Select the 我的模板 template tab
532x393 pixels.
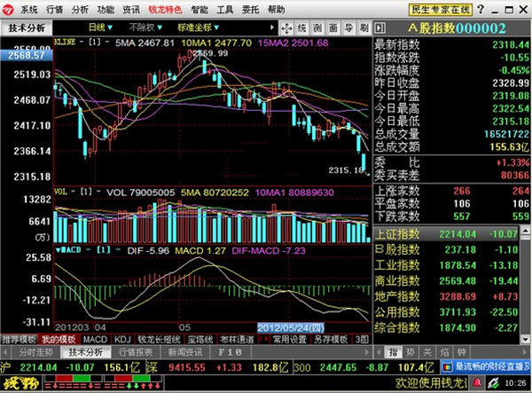(x=59, y=339)
